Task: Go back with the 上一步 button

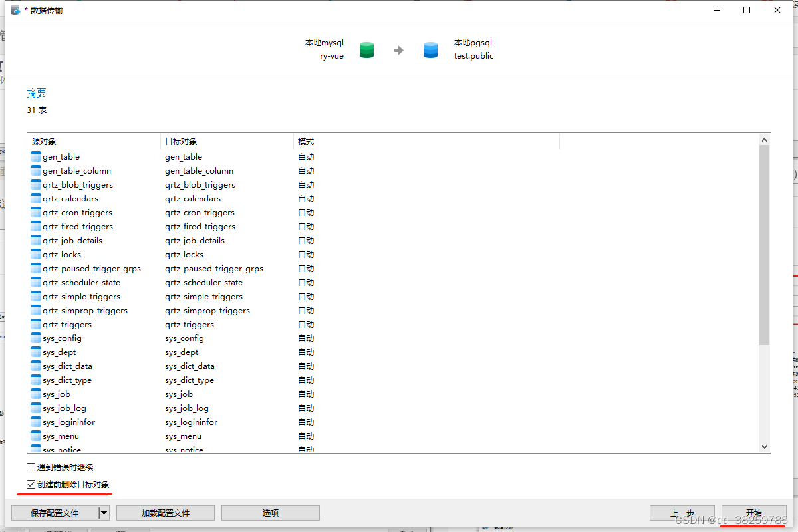Action: [682, 513]
